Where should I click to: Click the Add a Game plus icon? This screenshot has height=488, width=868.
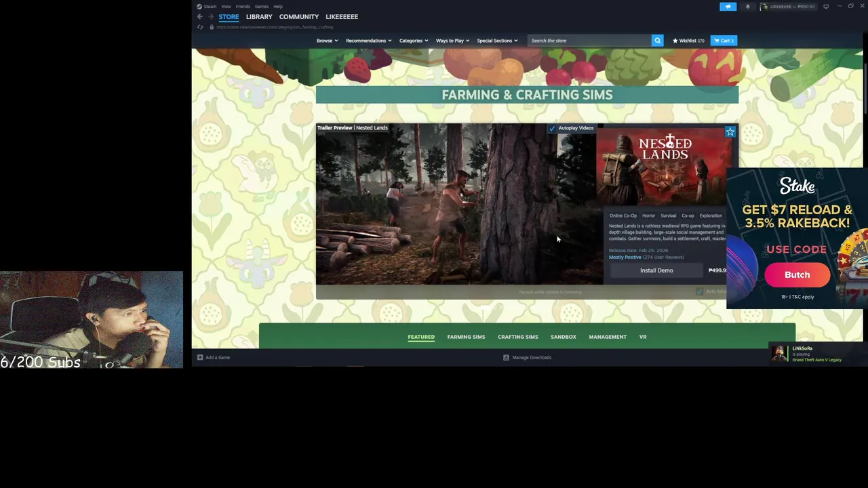(199, 357)
